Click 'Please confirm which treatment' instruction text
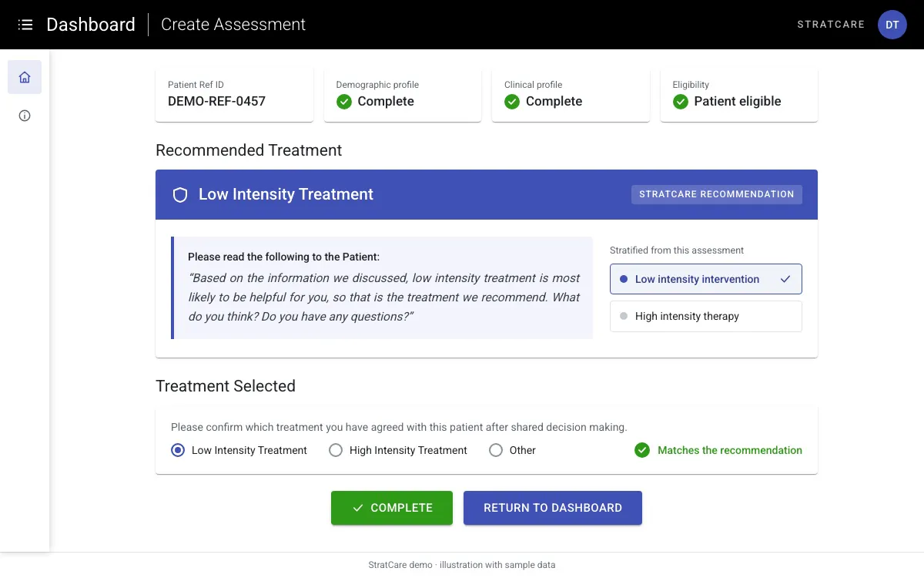Screen dimensions: 924x578 pos(399,427)
